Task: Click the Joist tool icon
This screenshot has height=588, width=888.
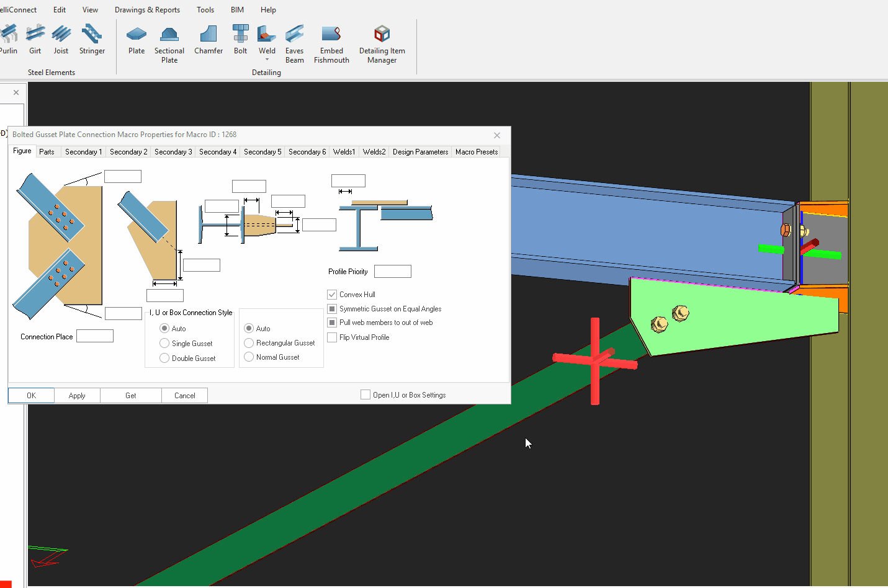Action: click(x=61, y=40)
